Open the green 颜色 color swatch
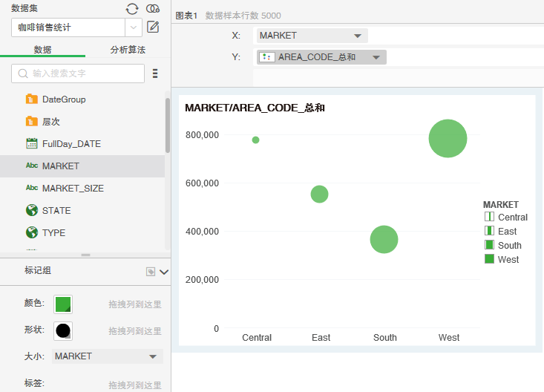Image resolution: width=544 pixels, height=392 pixels. tap(63, 304)
